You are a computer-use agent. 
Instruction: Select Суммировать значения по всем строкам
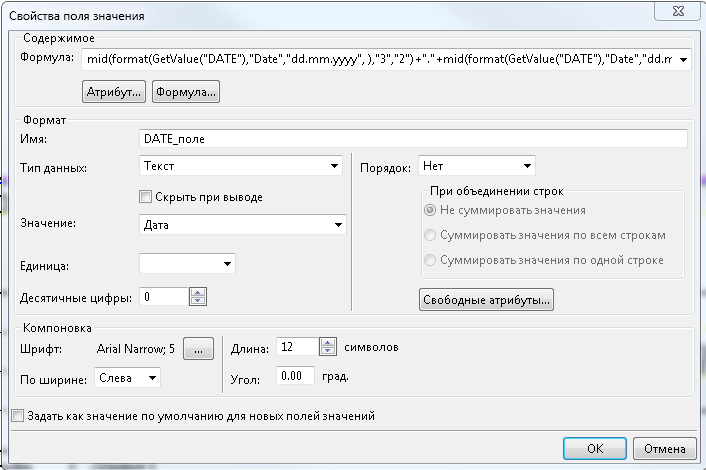coord(431,236)
